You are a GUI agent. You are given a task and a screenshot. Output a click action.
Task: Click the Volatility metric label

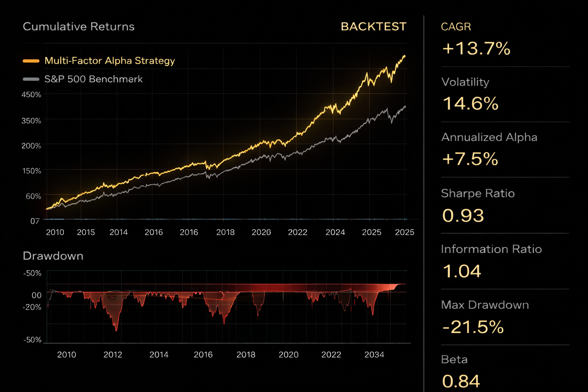click(465, 82)
